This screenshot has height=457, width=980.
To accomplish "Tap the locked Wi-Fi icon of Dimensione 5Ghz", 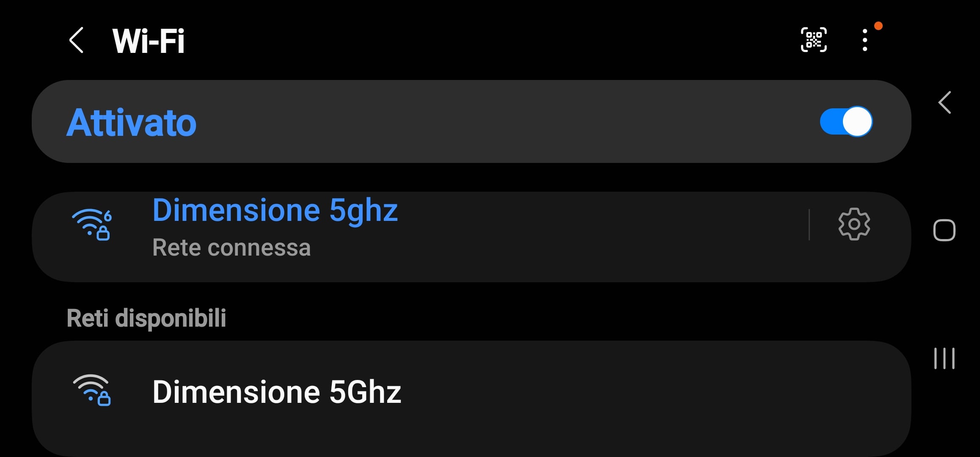I will pyautogui.click(x=92, y=390).
